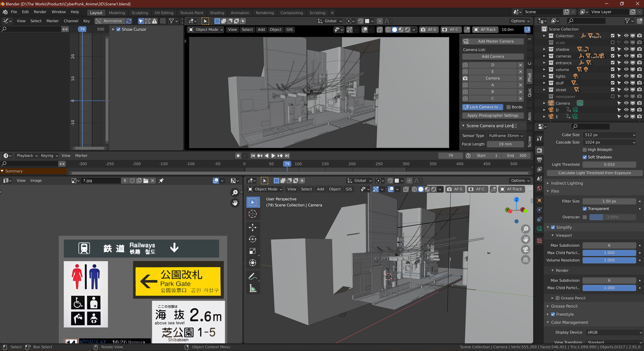Select the Move tool in the viewport toolbar
Screen dimensions: 644x351
coord(253,227)
